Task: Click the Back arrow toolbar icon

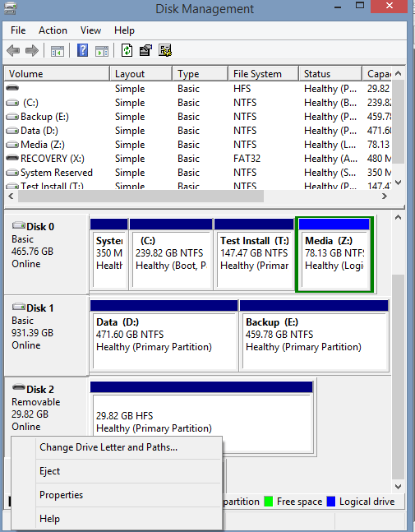Action: [13, 51]
